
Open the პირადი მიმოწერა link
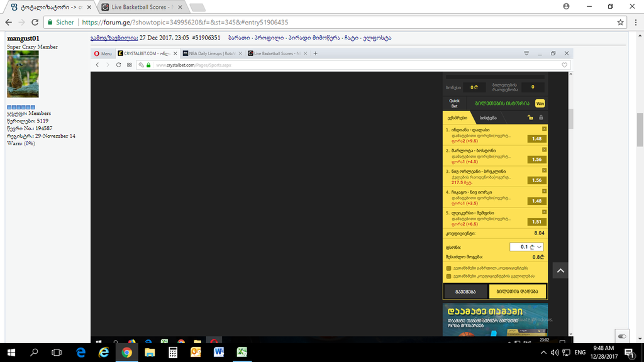tap(314, 38)
